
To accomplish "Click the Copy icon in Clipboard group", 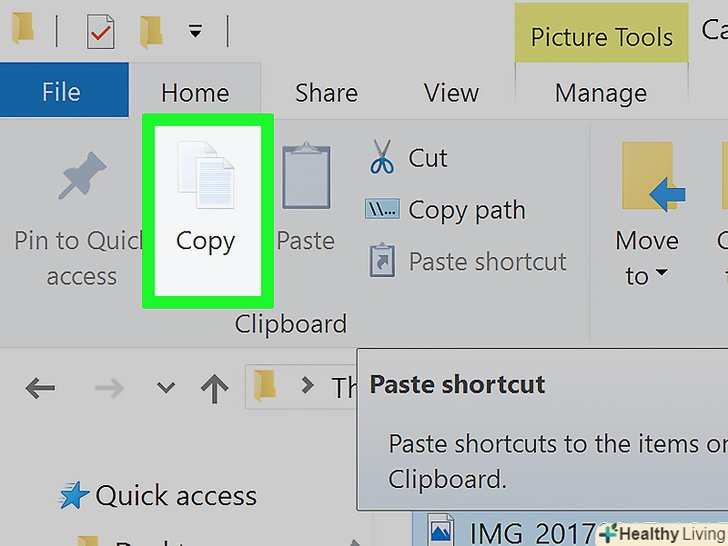I will click(x=205, y=181).
